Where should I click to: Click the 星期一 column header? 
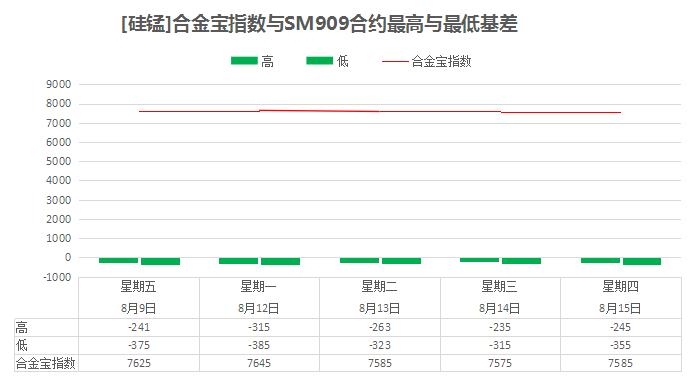coord(258,287)
